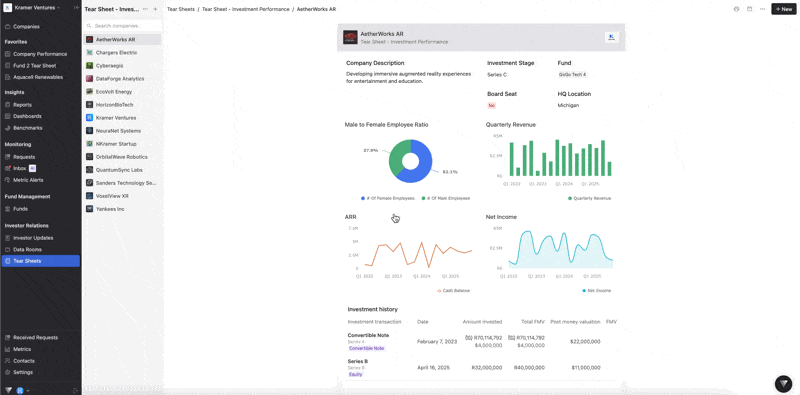Image resolution: width=800 pixels, height=395 pixels.
Task: Open Metrics in the lower sidebar
Action: [x=22, y=349]
